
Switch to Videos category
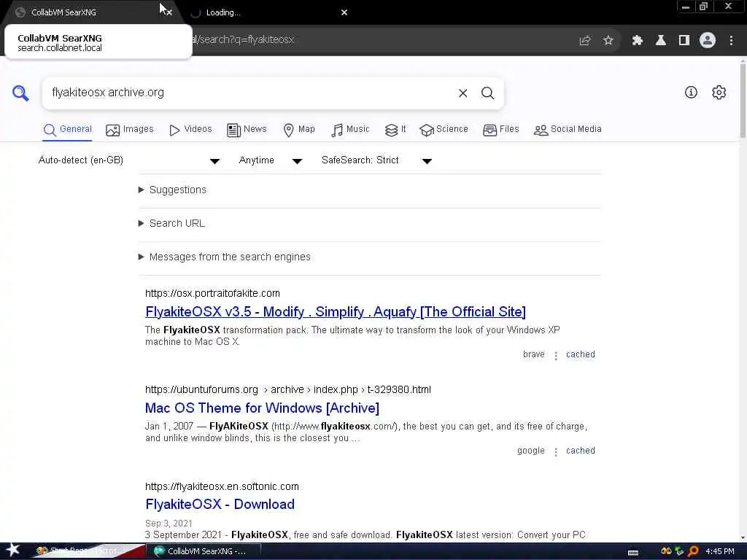tap(190, 130)
